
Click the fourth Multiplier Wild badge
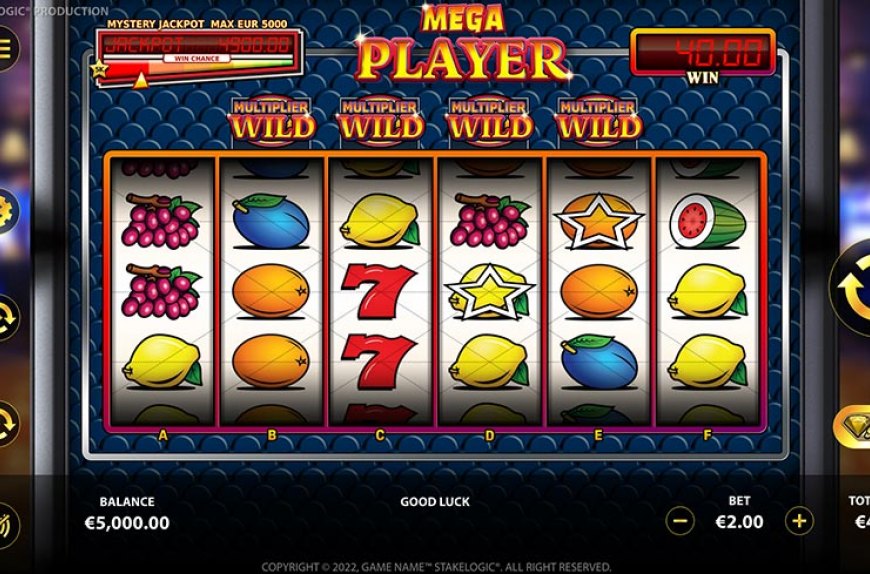pos(598,121)
